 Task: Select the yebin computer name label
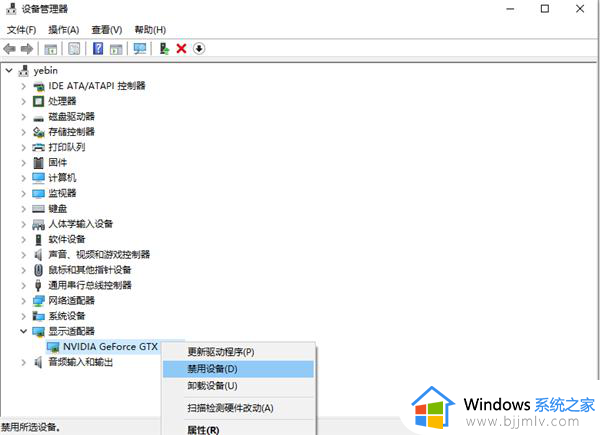coord(46,71)
